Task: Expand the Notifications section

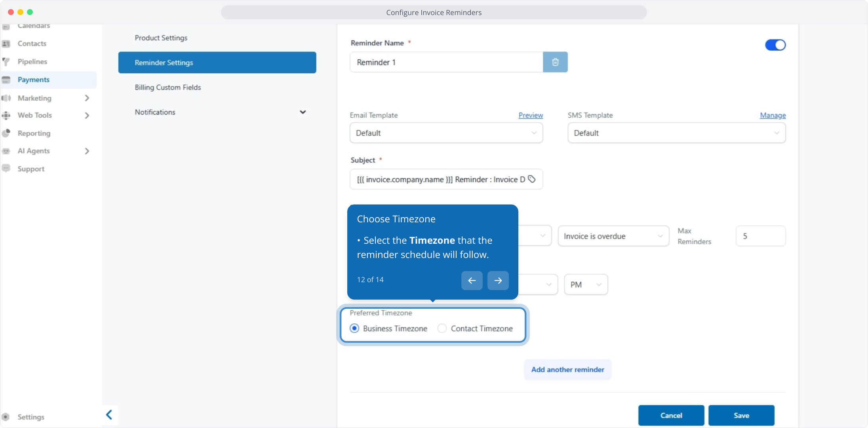Action: tap(303, 112)
